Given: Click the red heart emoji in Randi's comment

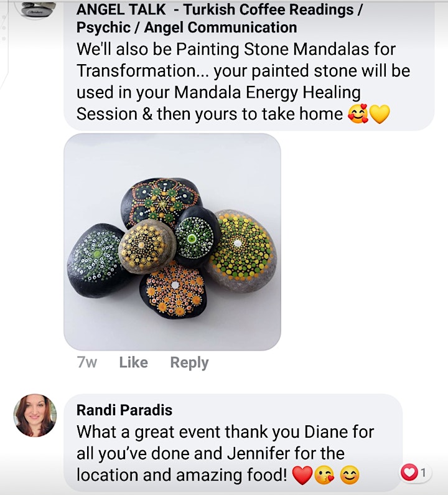Looking at the screenshot, I should [x=302, y=475].
